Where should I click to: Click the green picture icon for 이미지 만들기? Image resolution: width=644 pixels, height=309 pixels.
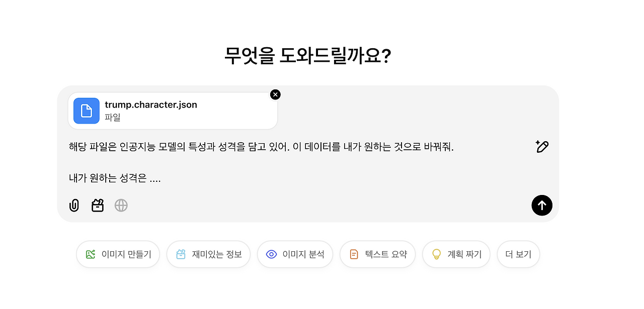tap(91, 254)
